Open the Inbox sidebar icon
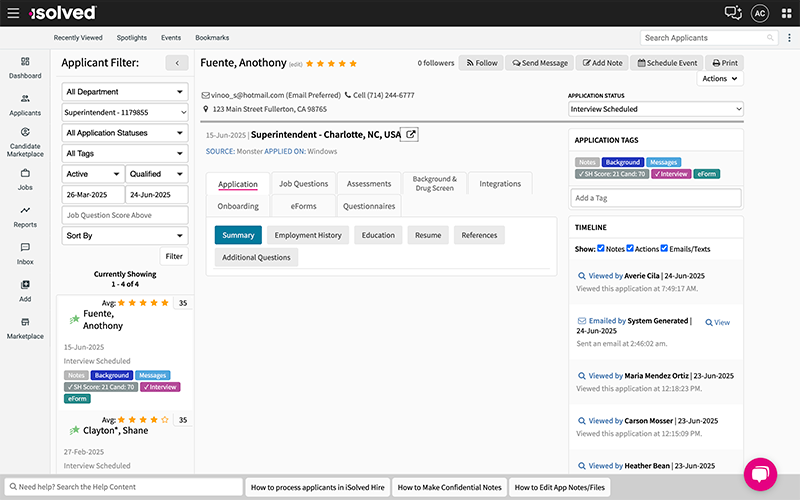The height and width of the screenshot is (500, 800). click(x=25, y=252)
